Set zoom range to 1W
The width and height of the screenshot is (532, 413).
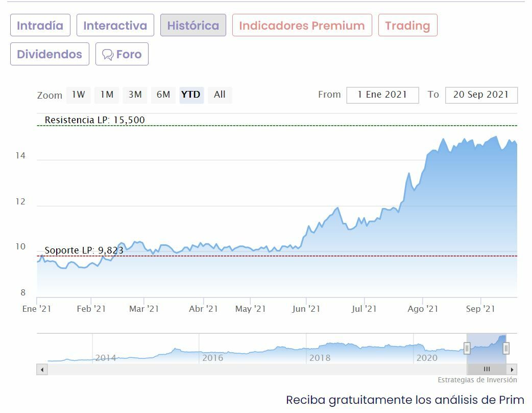point(78,95)
